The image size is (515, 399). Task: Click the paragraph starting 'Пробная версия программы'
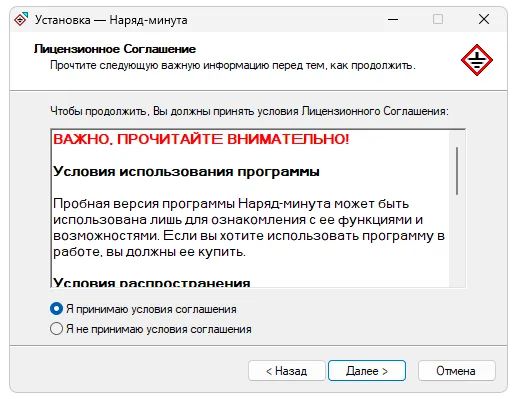pyautogui.click(x=249, y=228)
